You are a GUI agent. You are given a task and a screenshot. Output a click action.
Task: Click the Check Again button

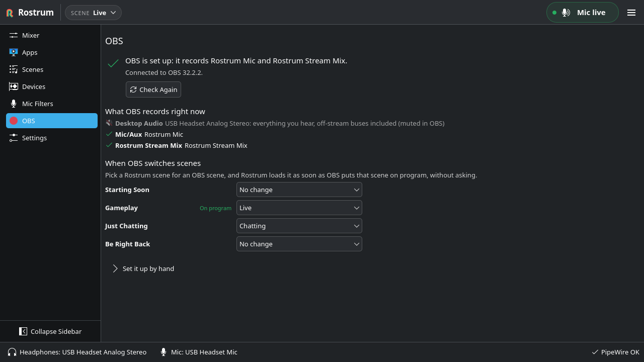153,89
